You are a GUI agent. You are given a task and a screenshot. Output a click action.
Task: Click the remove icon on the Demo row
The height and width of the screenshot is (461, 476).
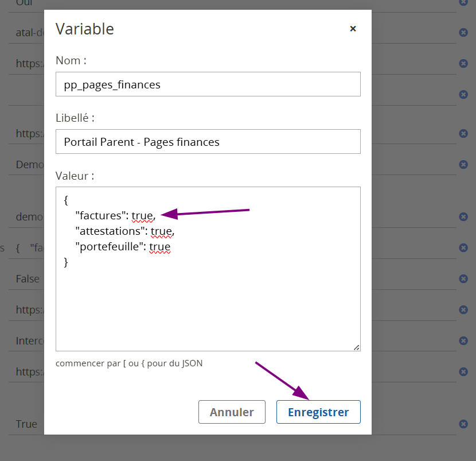pyautogui.click(x=463, y=164)
